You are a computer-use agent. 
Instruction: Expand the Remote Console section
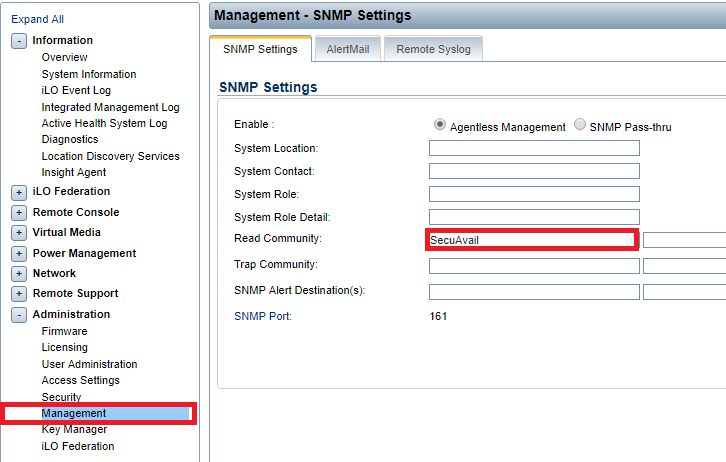point(19,213)
